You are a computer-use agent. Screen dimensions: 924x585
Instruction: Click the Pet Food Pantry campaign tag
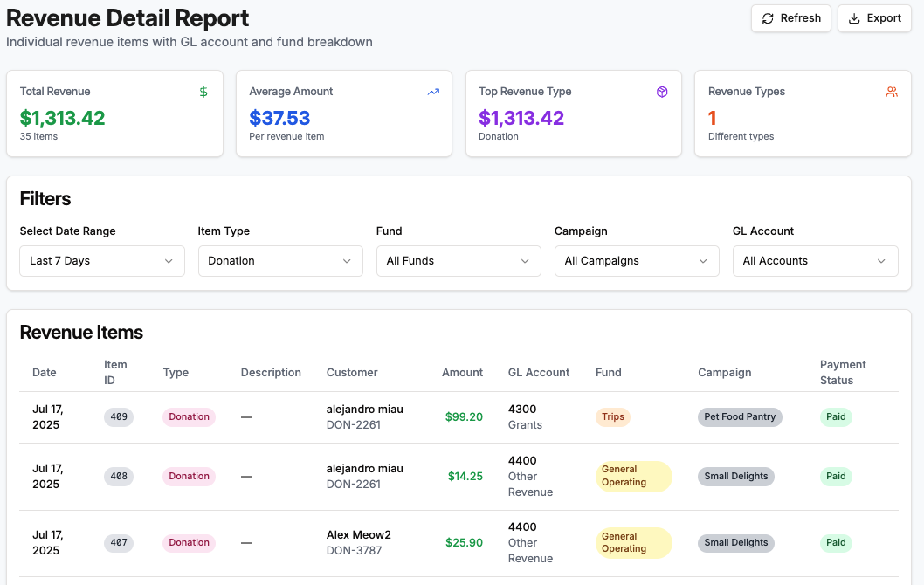pos(740,417)
